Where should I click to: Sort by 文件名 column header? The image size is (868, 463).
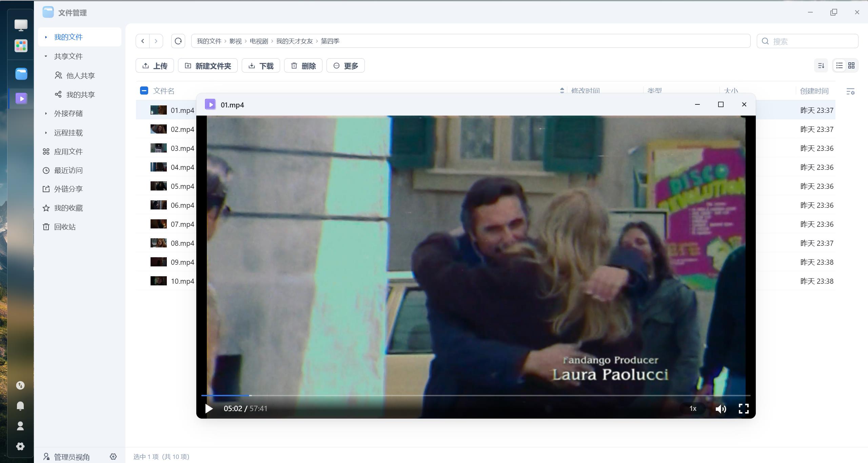tap(164, 91)
